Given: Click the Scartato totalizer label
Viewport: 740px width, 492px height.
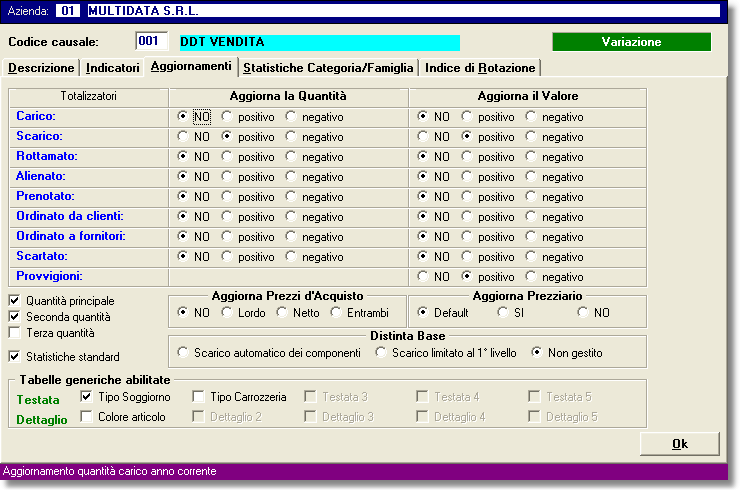Looking at the screenshot, I should coord(42,256).
